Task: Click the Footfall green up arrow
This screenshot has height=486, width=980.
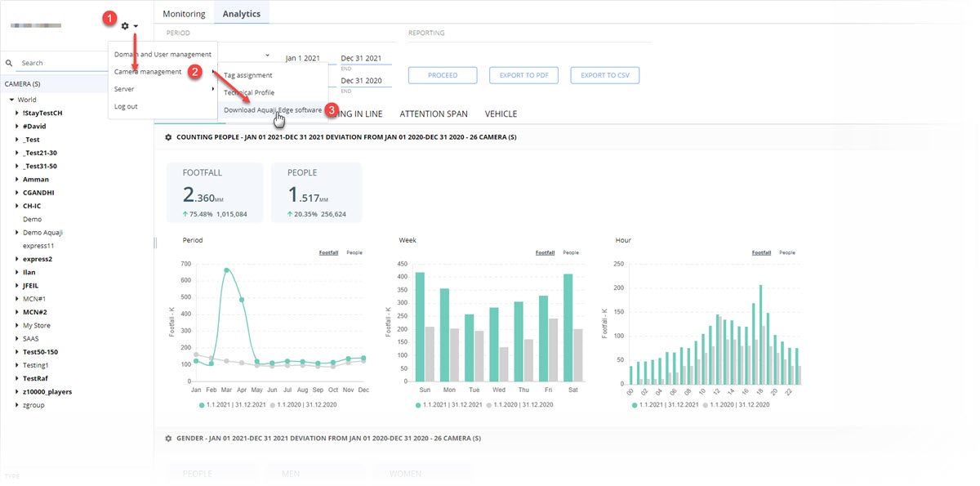Action: [x=185, y=214]
